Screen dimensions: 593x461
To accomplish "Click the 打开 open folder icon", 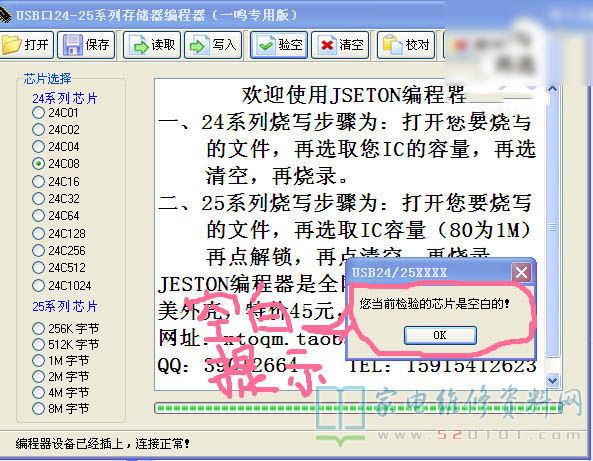I will pyautogui.click(x=11, y=45).
